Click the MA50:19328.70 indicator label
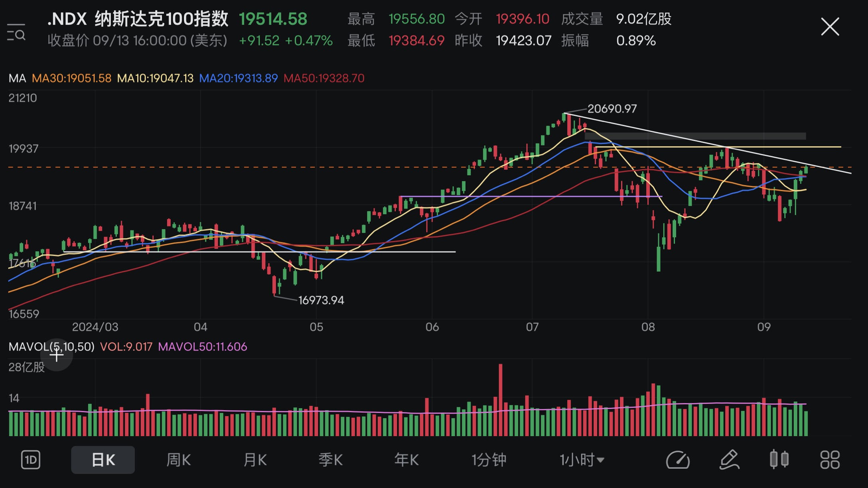This screenshot has width=868, height=488. point(324,78)
